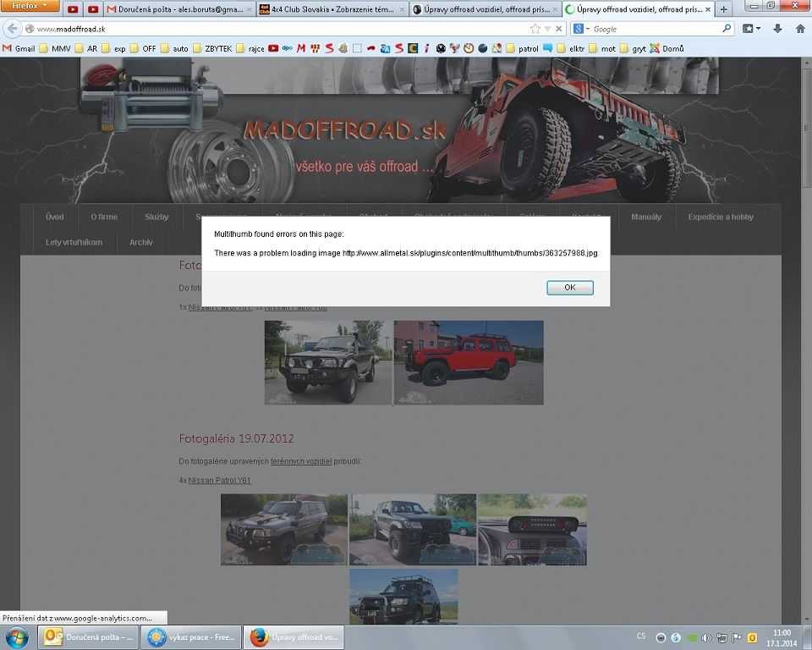Open the Firefox application menu
This screenshot has width=812, height=650.
(x=30, y=6)
